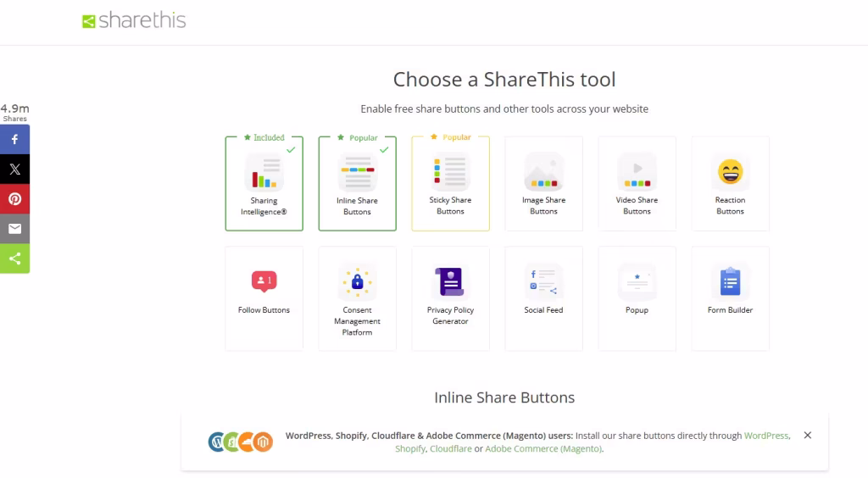This screenshot has height=478, width=868.
Task: Select the Reaction Buttons emoji tool
Action: (x=730, y=183)
